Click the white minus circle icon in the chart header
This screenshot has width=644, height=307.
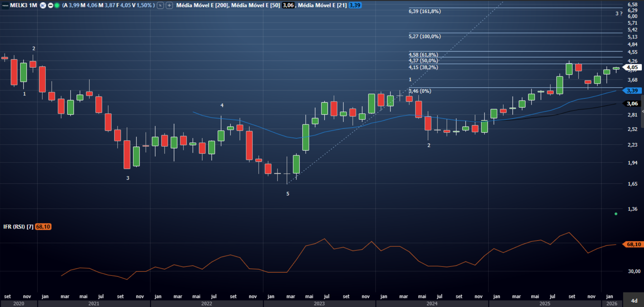pos(51,5)
